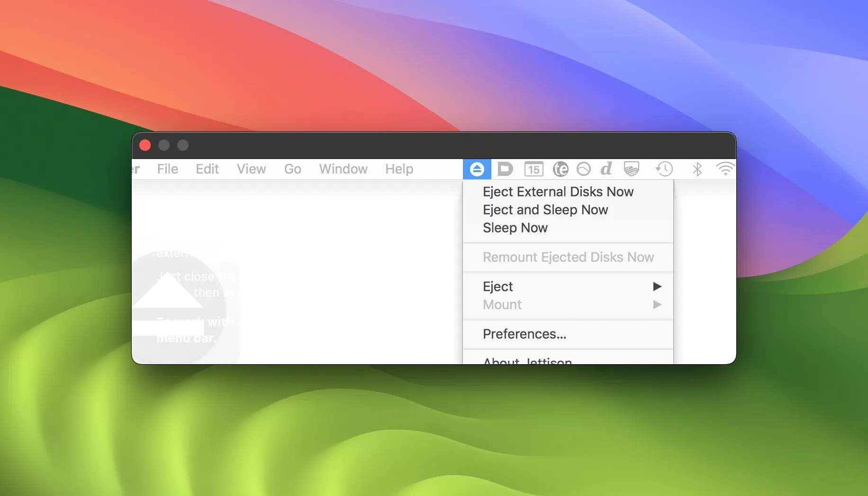Open the File menu
The image size is (868, 496).
click(x=167, y=169)
